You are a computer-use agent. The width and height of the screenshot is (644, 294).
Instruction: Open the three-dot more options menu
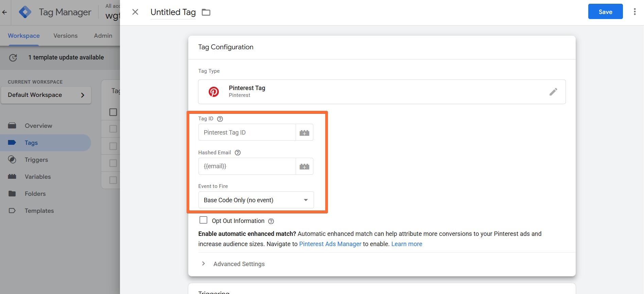(x=634, y=12)
